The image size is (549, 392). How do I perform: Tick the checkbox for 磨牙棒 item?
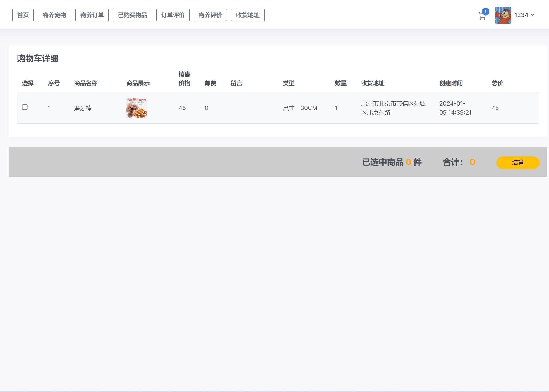pos(25,107)
